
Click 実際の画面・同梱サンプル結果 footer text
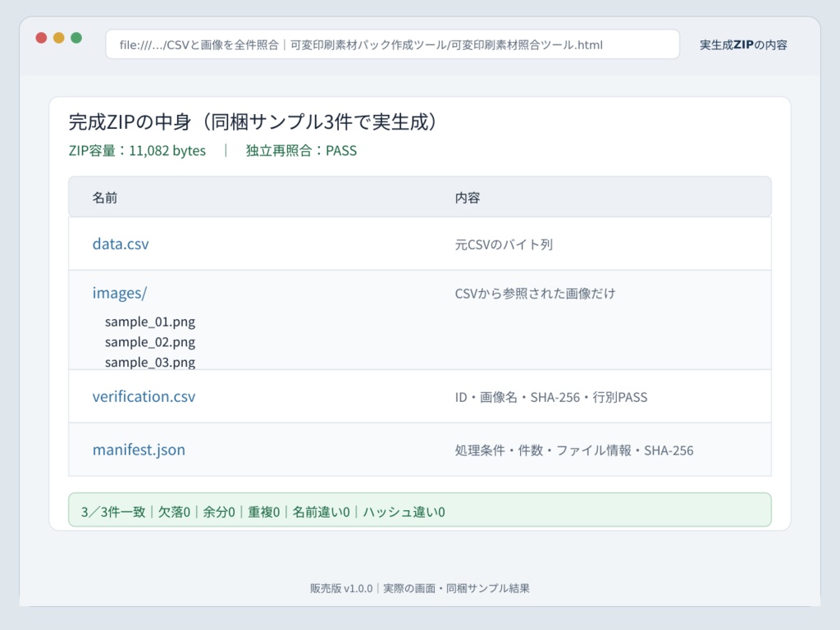tap(456, 588)
